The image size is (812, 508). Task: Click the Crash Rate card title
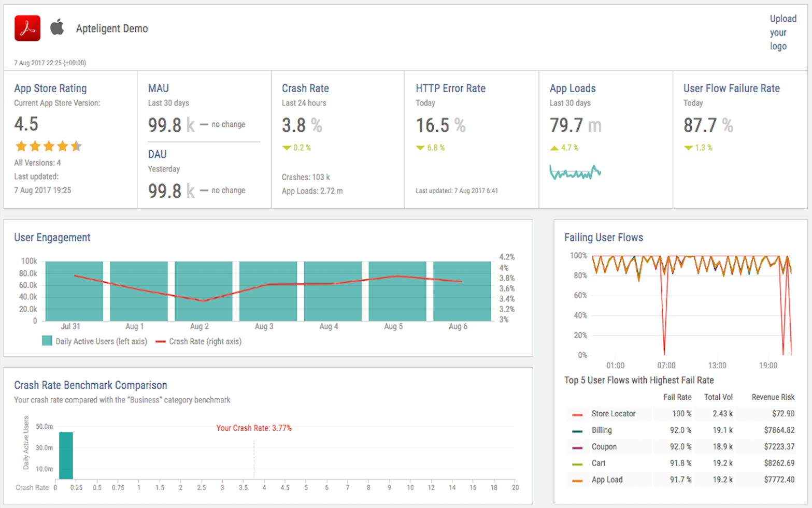coord(305,89)
